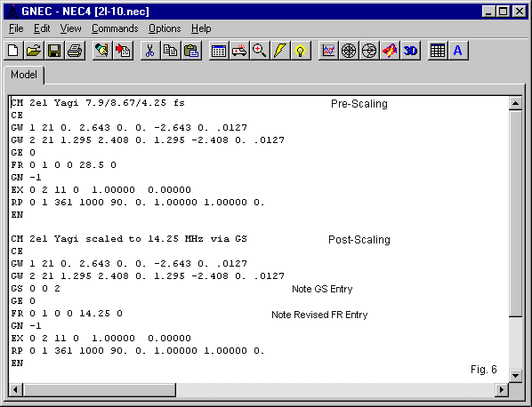The height and width of the screenshot is (407, 532).
Task: Click the lightning bolt run icon
Action: click(x=280, y=51)
